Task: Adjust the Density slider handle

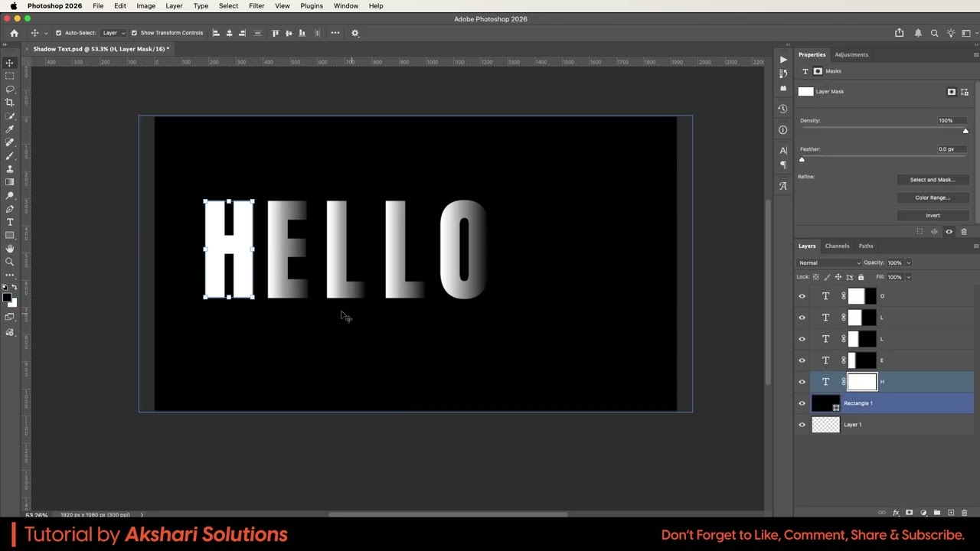Action: point(965,131)
